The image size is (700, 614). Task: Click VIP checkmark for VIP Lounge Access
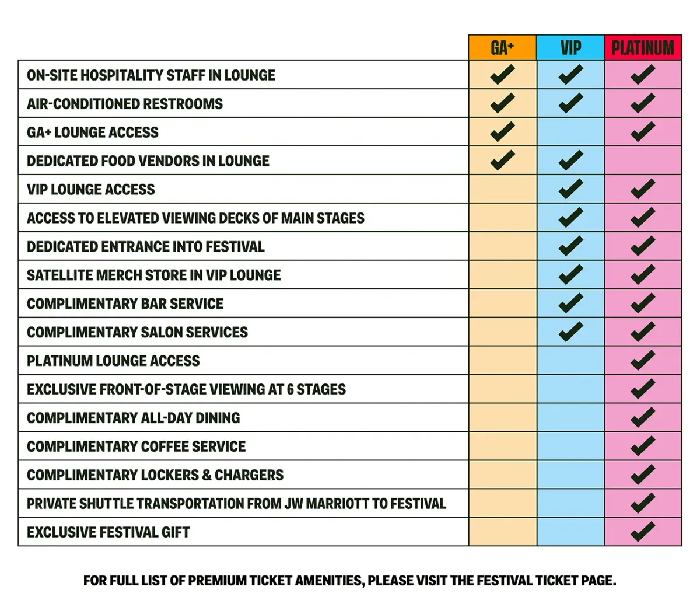(x=570, y=189)
